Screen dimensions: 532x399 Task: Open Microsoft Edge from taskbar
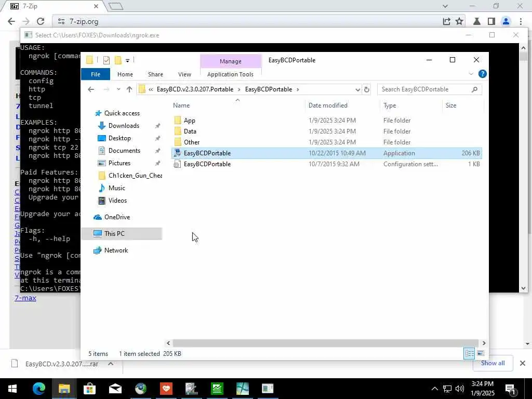(38, 389)
